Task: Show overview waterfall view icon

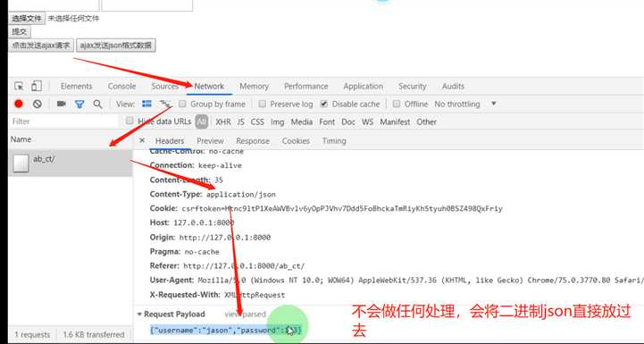Action: pos(165,104)
